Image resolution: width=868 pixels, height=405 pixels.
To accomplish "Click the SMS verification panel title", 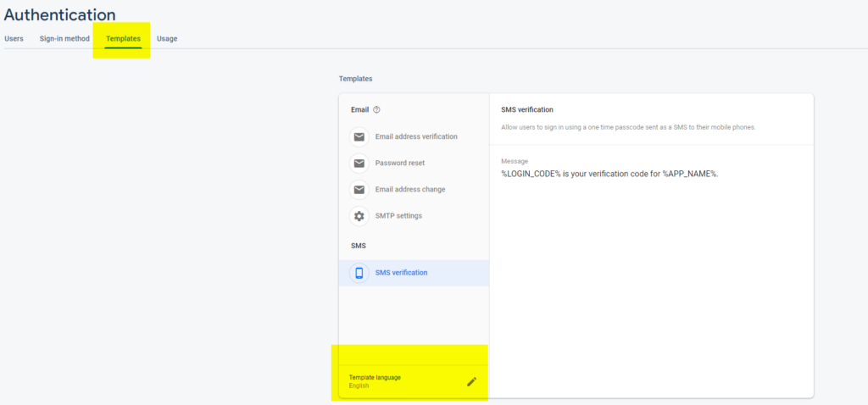I will [x=527, y=109].
